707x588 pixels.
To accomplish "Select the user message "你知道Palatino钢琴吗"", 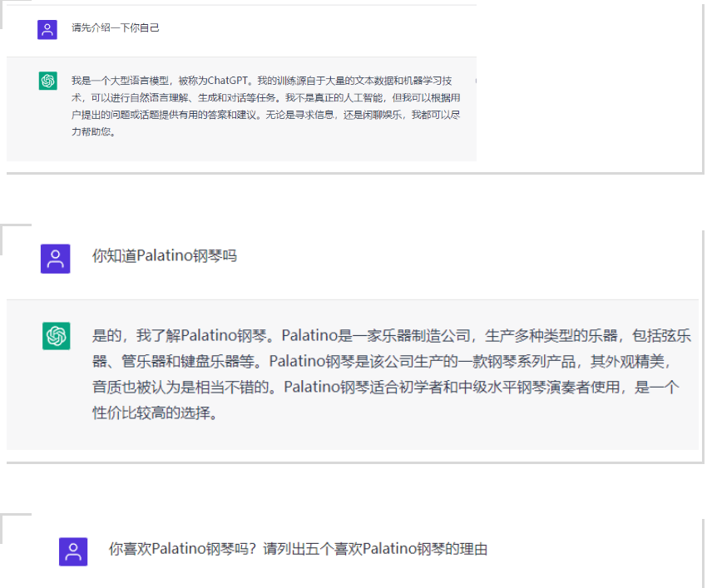I will pos(164,256).
